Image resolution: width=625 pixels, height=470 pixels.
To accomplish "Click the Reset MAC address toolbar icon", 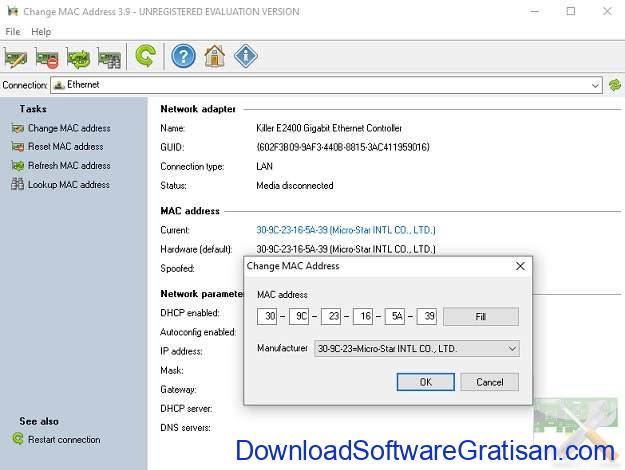I will pos(47,58).
